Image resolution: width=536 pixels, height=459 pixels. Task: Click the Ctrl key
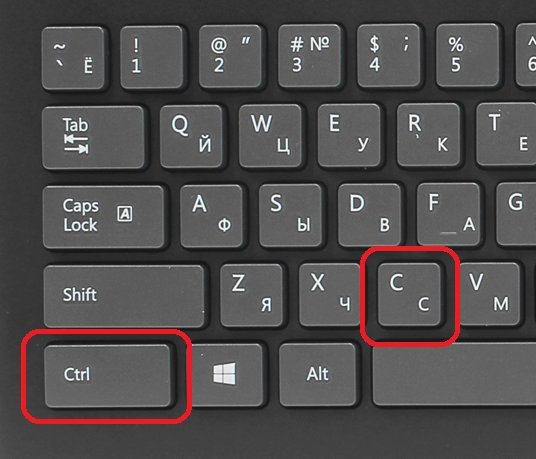(108, 376)
